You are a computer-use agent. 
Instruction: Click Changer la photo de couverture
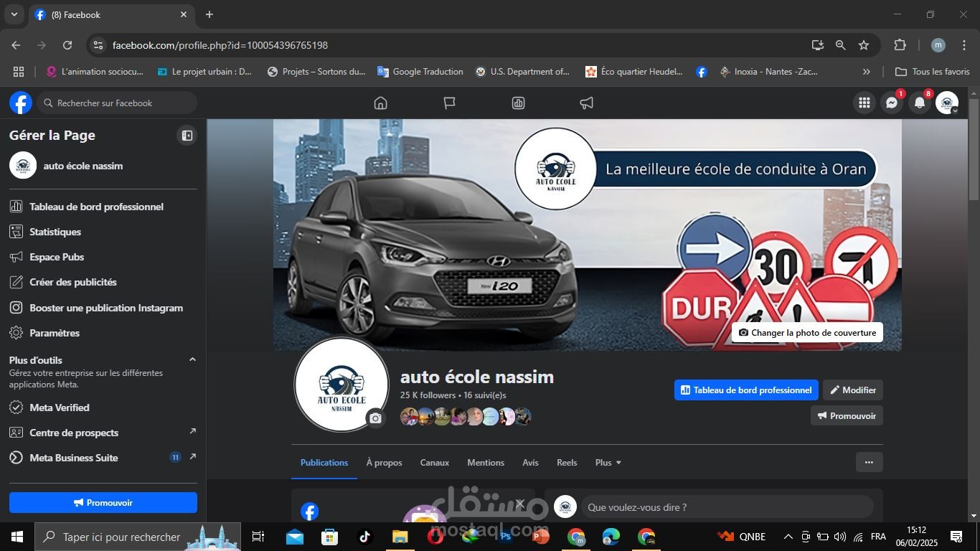[x=807, y=333]
